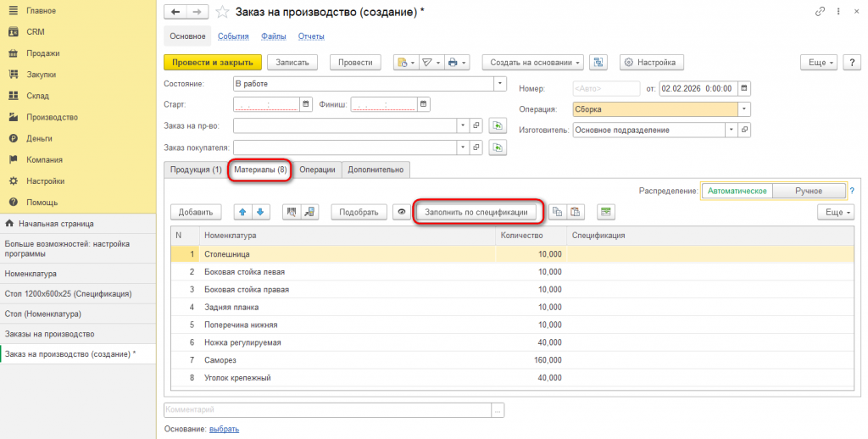This screenshot has height=439, width=868.
Task: Go back with the left arrow
Action: (175, 12)
